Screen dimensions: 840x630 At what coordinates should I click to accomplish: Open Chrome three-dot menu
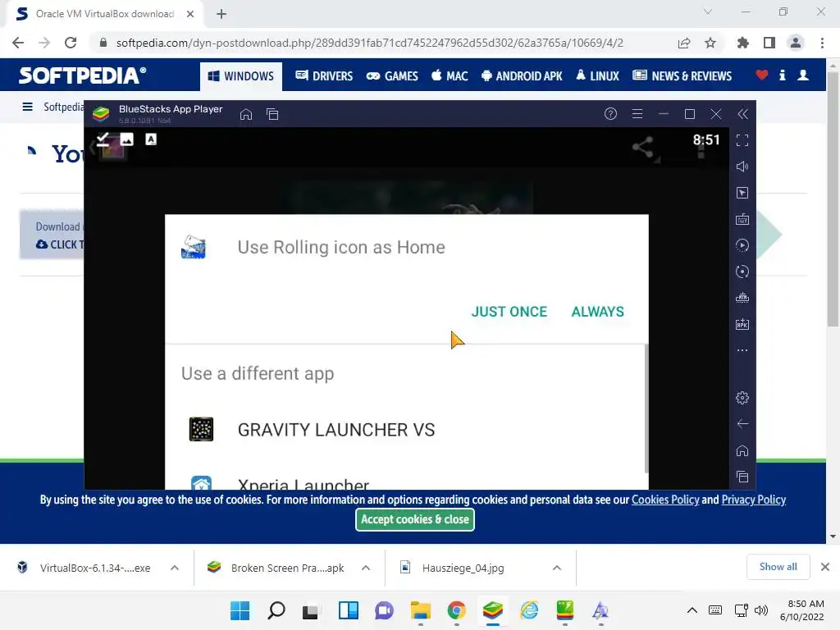click(x=822, y=43)
